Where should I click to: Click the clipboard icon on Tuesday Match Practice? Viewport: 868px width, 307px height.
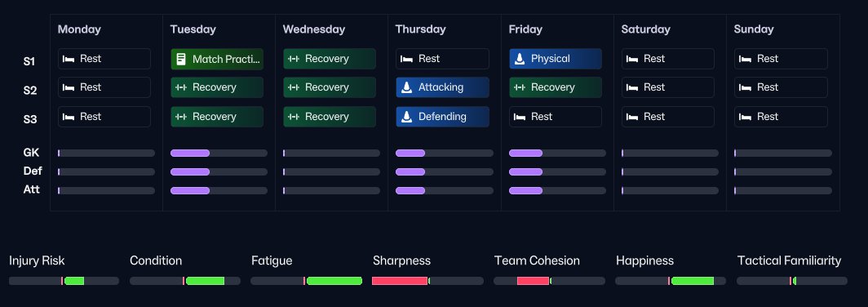[181, 59]
